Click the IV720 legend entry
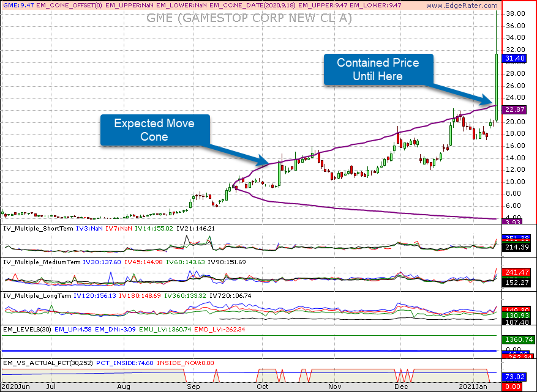The image size is (537, 392). pyautogui.click(x=230, y=296)
